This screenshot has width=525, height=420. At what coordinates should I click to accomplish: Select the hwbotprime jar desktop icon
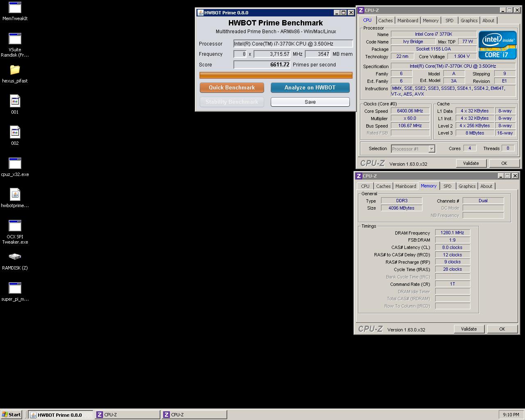pyautogui.click(x=15, y=198)
